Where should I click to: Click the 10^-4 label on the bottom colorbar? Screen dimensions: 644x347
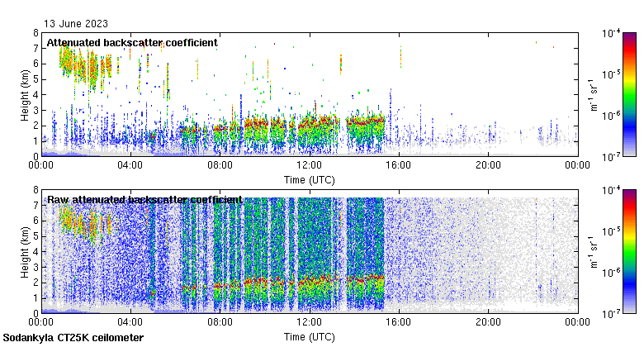pyautogui.click(x=611, y=190)
